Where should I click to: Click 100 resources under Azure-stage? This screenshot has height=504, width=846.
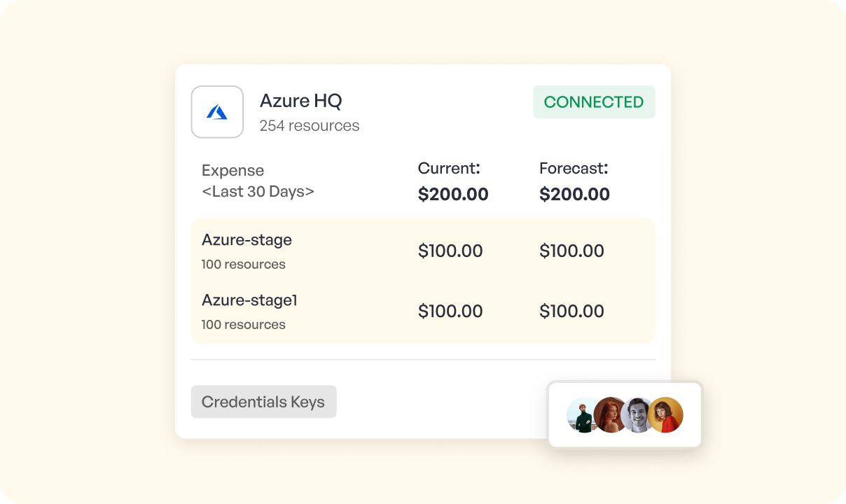click(x=243, y=265)
